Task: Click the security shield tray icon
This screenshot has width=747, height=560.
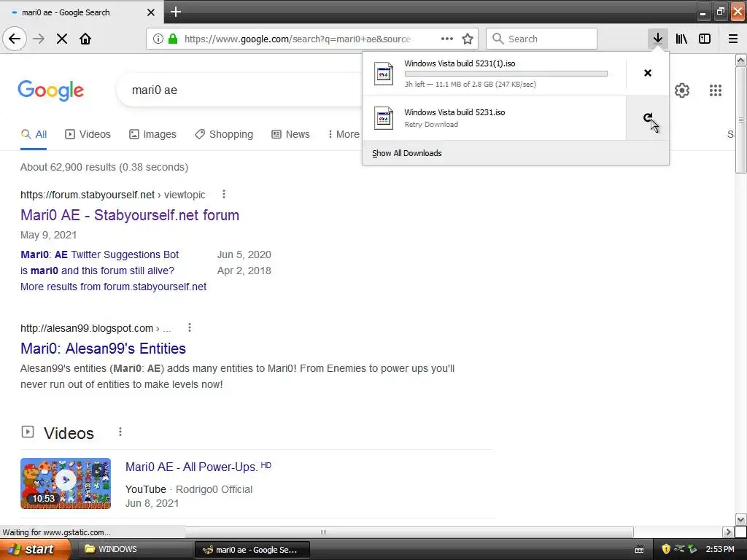Action: [x=666, y=549]
